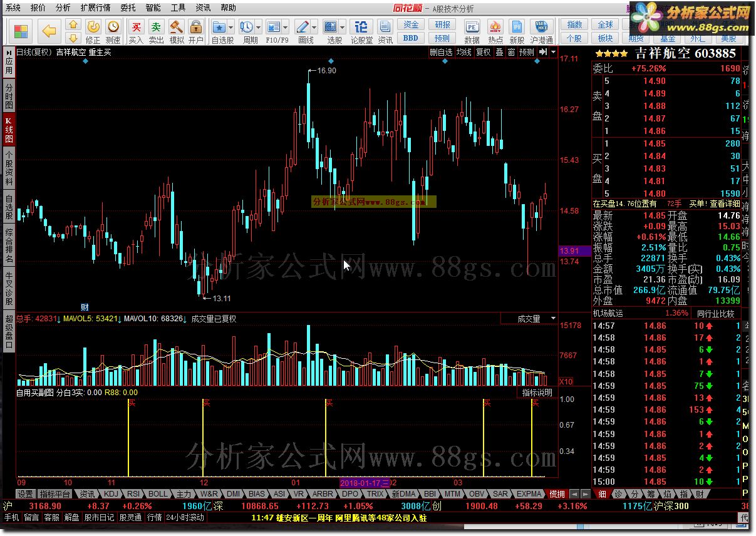Viewport: 756px width, 536px height.
Task: Click the 2018-01-17 date marker
Action: (x=365, y=483)
